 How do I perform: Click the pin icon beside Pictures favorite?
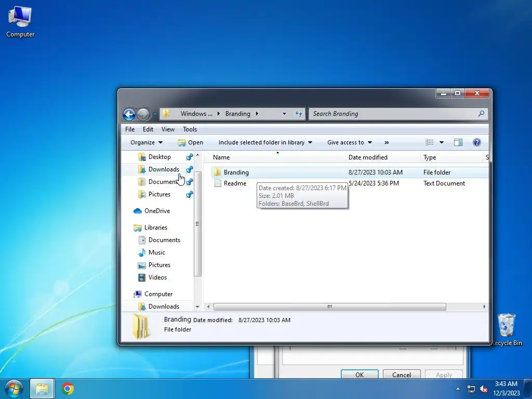click(189, 194)
